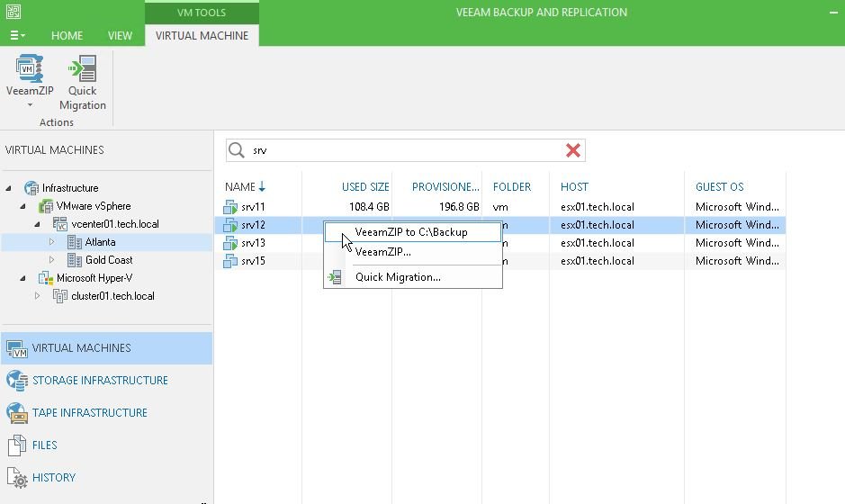Clear the search with the red X
The height and width of the screenshot is (504, 845).
coord(573,150)
